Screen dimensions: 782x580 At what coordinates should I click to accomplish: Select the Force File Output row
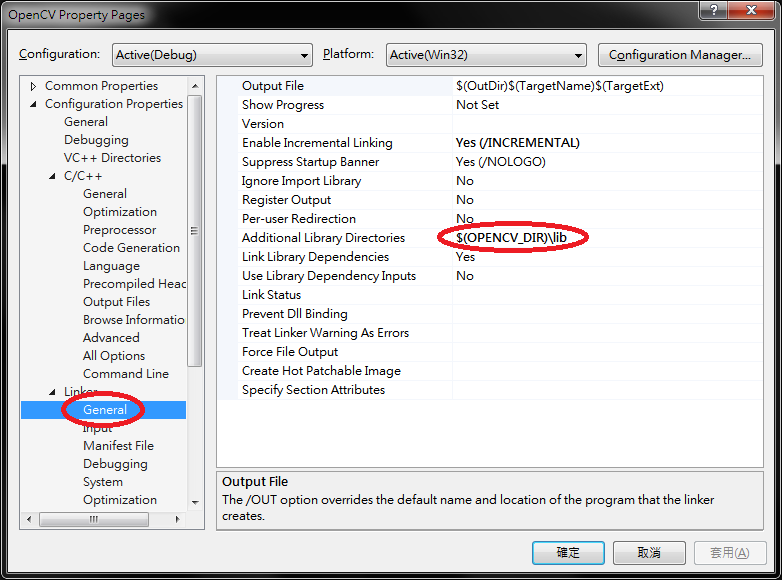(500, 352)
